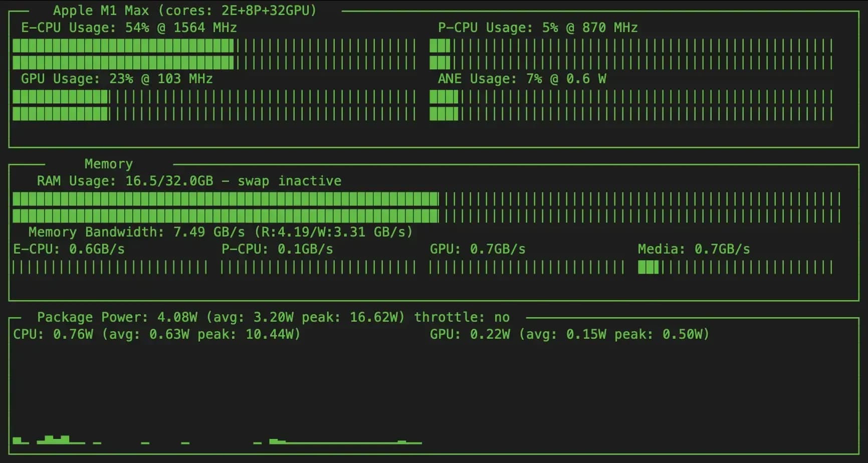Select the E-CPU Usage 54% label
868x463 pixels.
pos(129,28)
